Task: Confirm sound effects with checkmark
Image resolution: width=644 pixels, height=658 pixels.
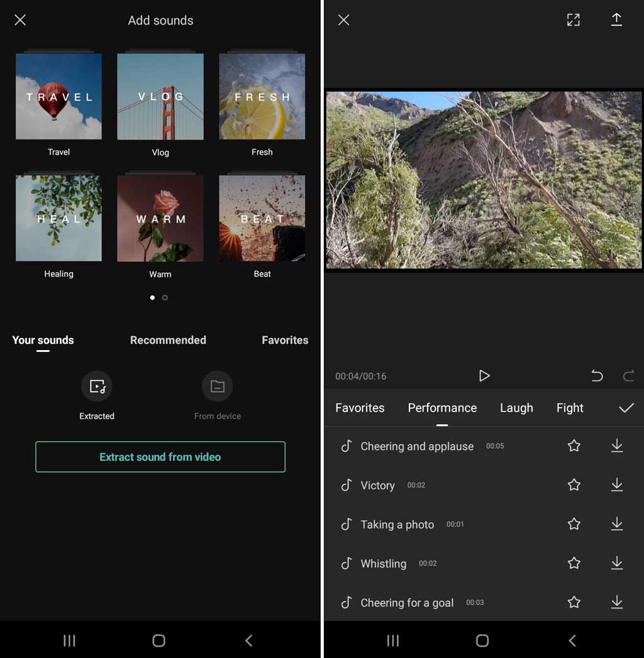Action: [626, 408]
